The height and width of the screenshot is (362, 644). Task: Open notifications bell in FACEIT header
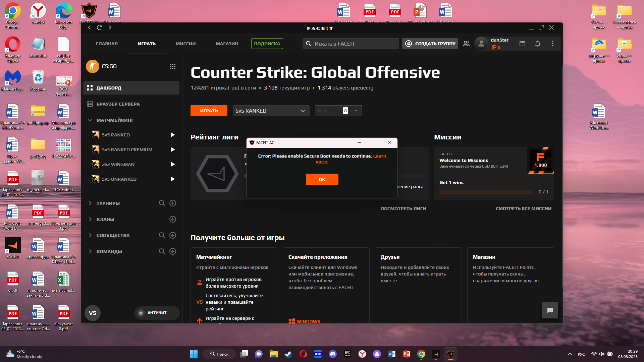click(x=538, y=44)
